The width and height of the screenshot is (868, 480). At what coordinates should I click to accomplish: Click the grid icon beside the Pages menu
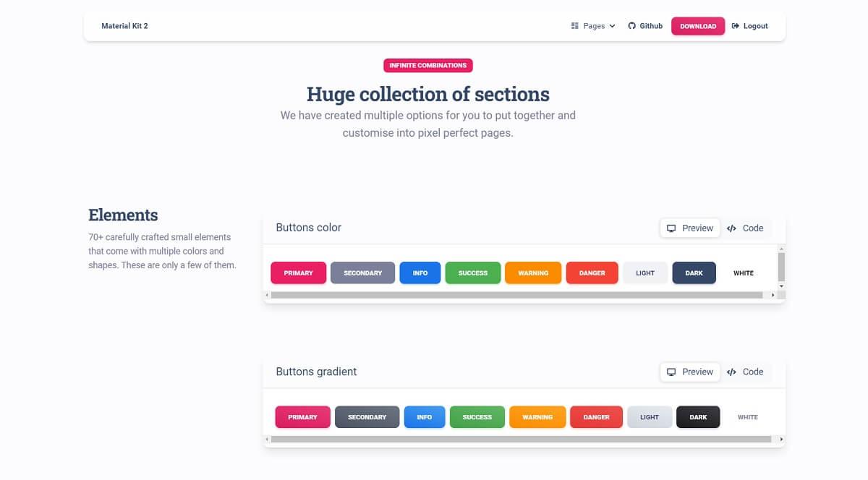click(574, 25)
